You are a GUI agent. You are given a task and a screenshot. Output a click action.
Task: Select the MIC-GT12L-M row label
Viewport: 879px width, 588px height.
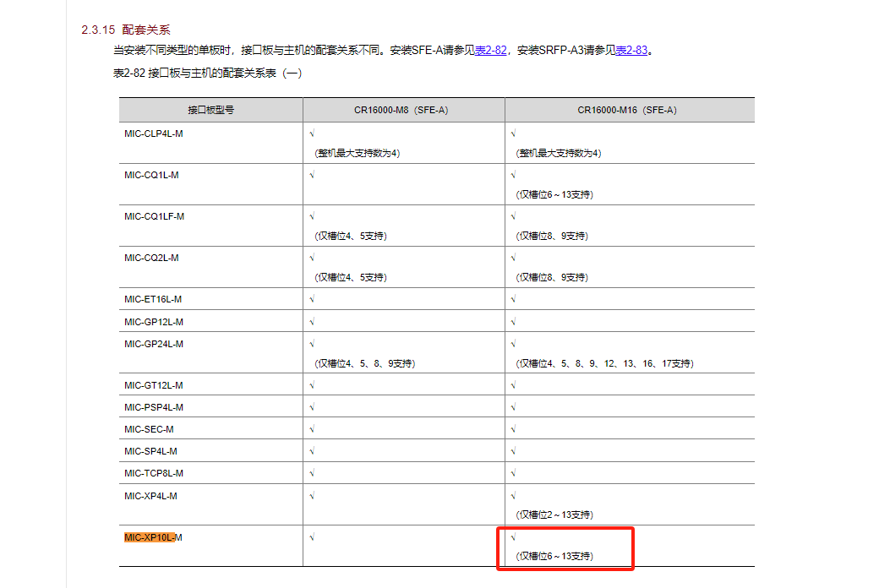154,385
